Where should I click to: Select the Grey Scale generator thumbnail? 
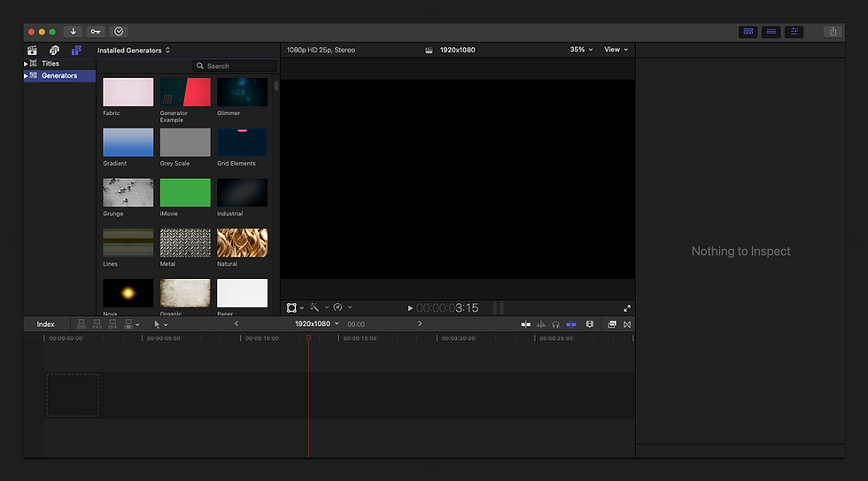[185, 143]
